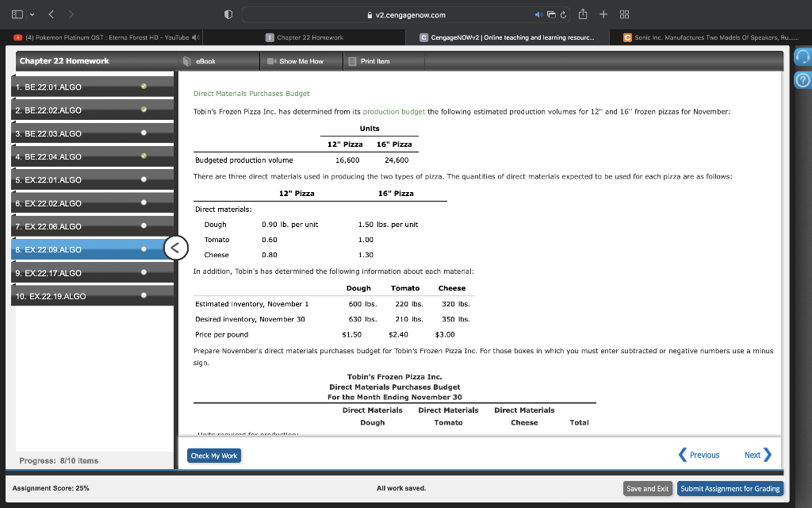Viewport: 812px width, 508px height.
Task: Go to Next question
Action: pyautogui.click(x=757, y=455)
